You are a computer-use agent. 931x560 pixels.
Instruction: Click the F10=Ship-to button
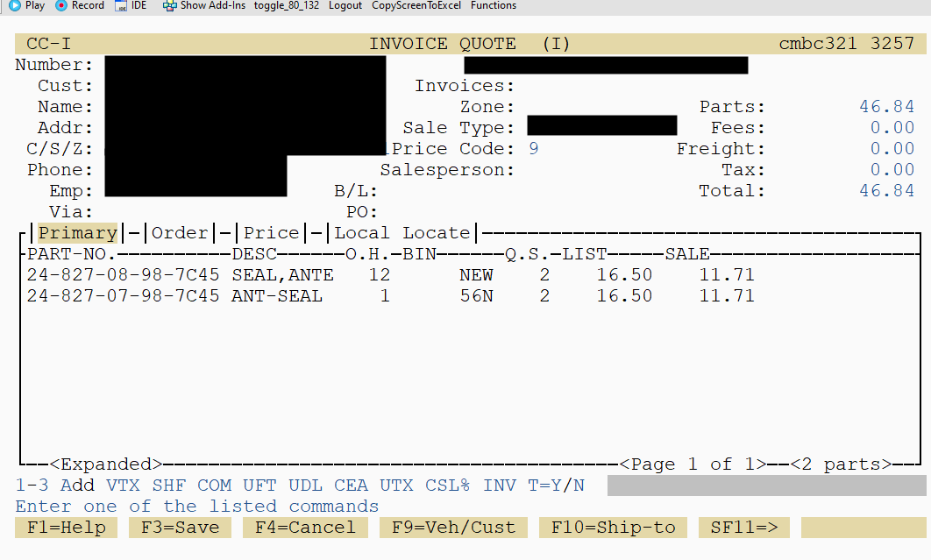(x=613, y=528)
